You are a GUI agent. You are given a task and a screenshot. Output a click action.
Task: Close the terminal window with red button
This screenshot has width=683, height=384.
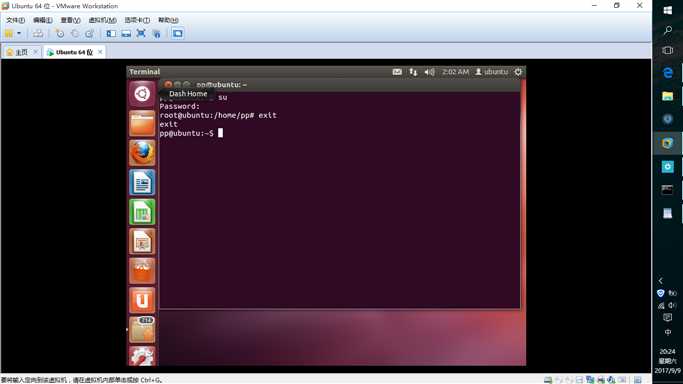pyautogui.click(x=168, y=84)
